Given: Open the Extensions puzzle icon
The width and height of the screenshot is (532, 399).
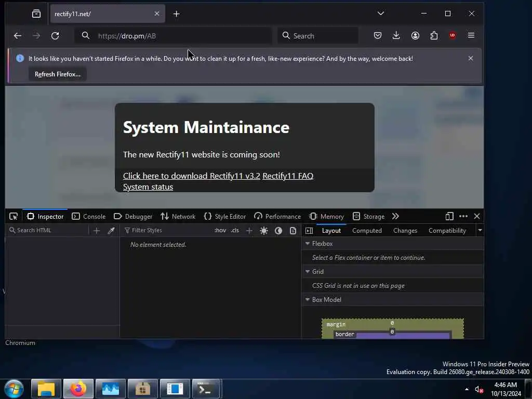Looking at the screenshot, I should point(434,36).
